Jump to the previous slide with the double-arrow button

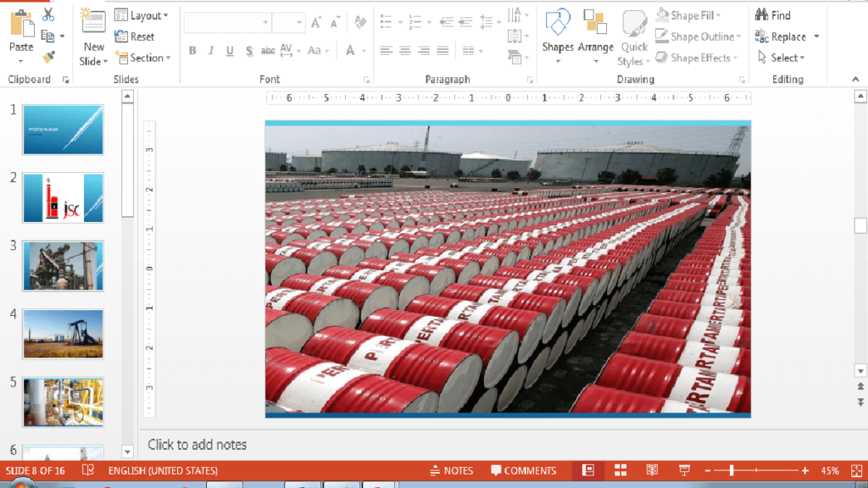[x=860, y=386]
